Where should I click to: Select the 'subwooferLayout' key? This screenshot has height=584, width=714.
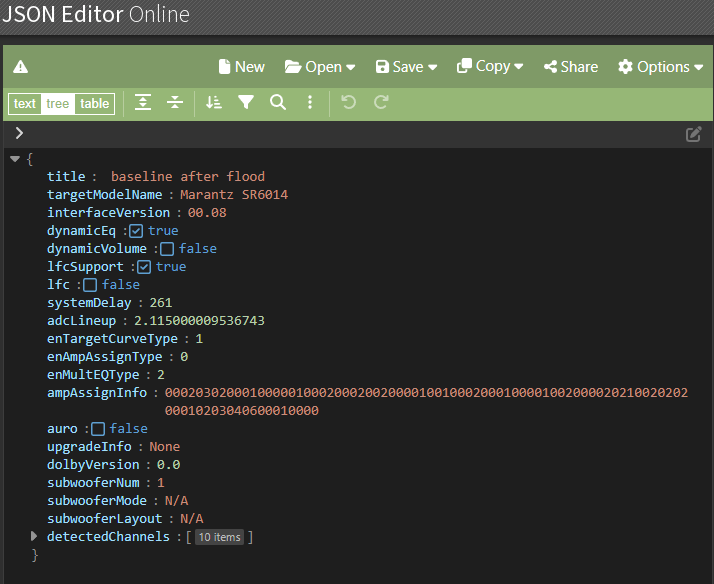coord(105,518)
